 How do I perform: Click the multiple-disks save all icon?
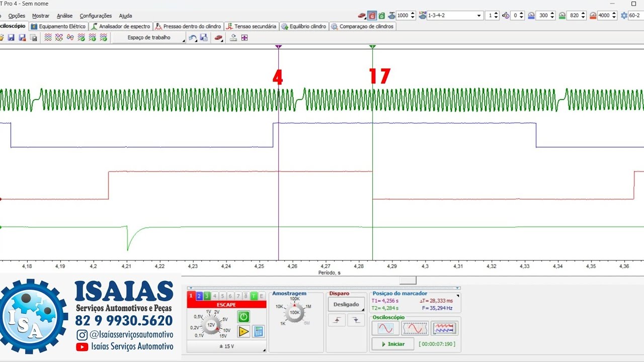[33, 38]
